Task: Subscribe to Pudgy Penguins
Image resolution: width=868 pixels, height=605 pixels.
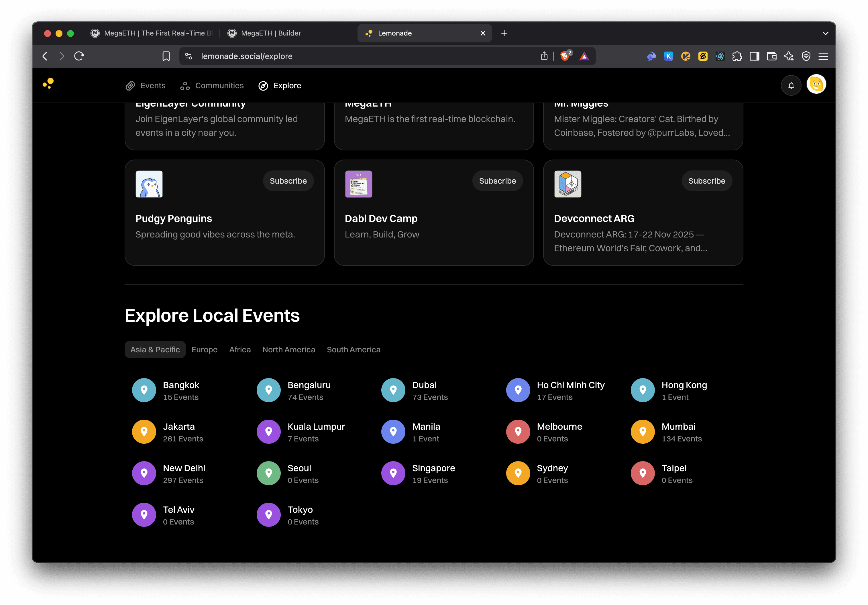Action: tap(288, 181)
